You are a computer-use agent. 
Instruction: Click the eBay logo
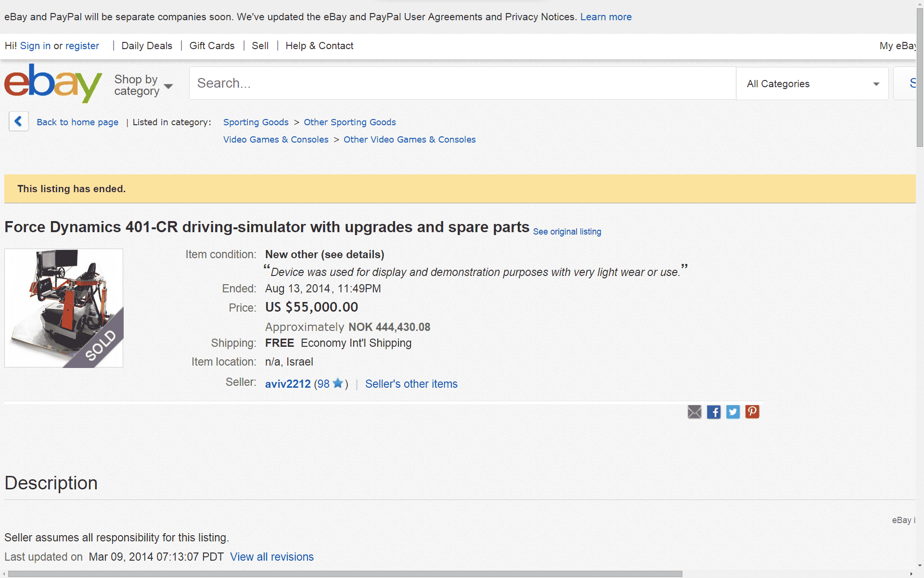pos(53,83)
